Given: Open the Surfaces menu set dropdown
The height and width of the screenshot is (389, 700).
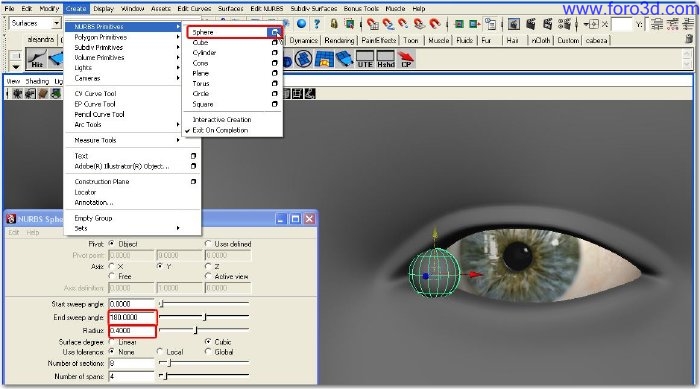Looking at the screenshot, I should (x=57, y=23).
